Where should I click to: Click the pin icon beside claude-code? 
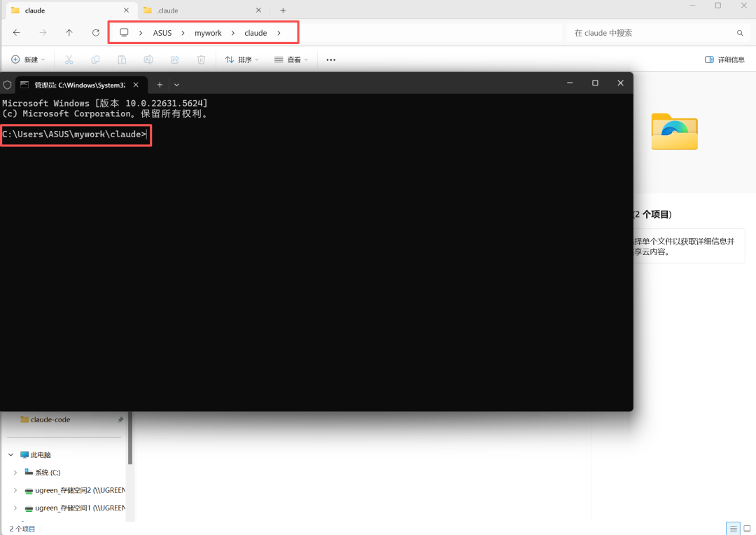[120, 419]
